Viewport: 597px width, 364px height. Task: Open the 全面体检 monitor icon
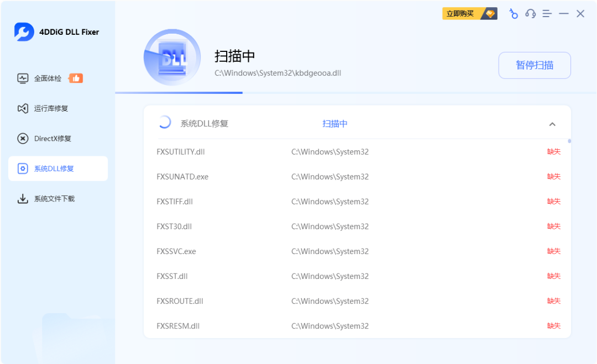pyautogui.click(x=23, y=78)
